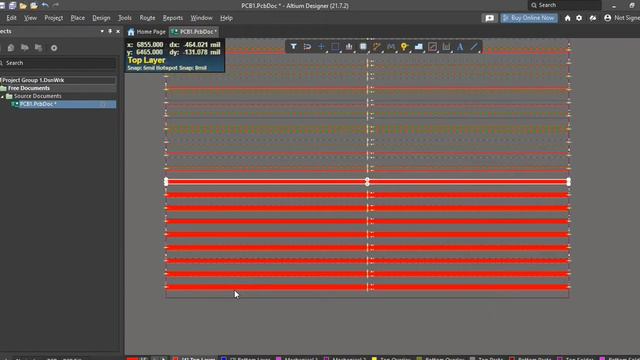Screen dimensions: 640x360
Task: Pin the Projects panel
Action: pos(110,31)
